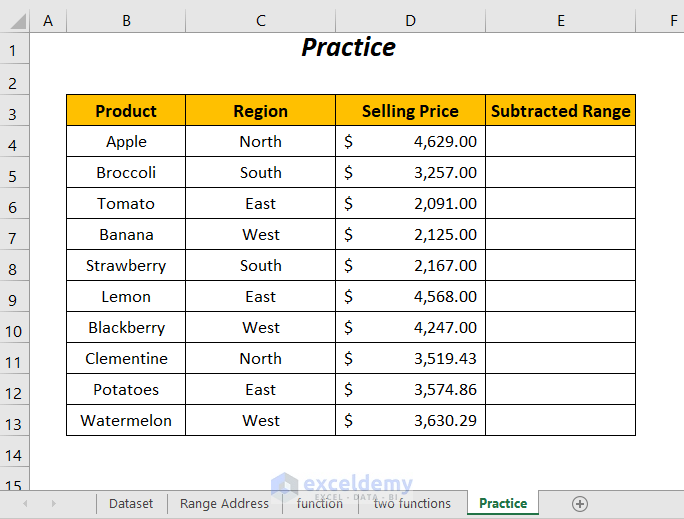Screen dimensions: 684x519
Task: Select Broccoli's 3,257.00 price cell
Action: (x=410, y=173)
